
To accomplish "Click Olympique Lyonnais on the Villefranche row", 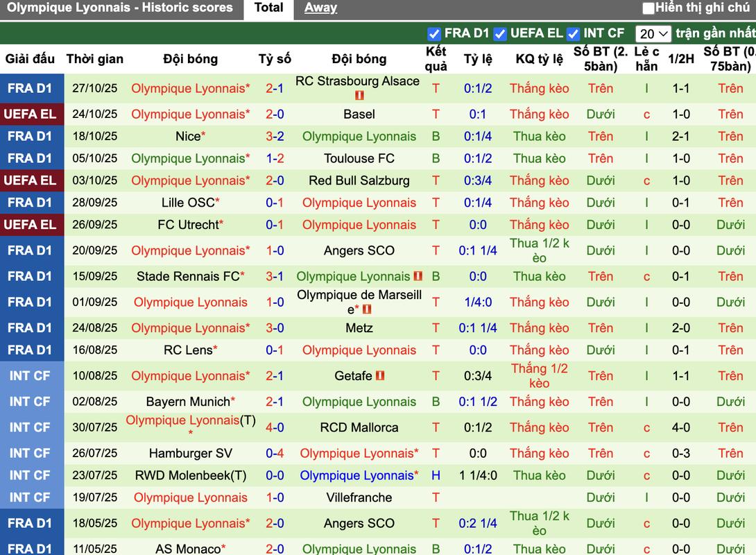I will pos(191,497).
